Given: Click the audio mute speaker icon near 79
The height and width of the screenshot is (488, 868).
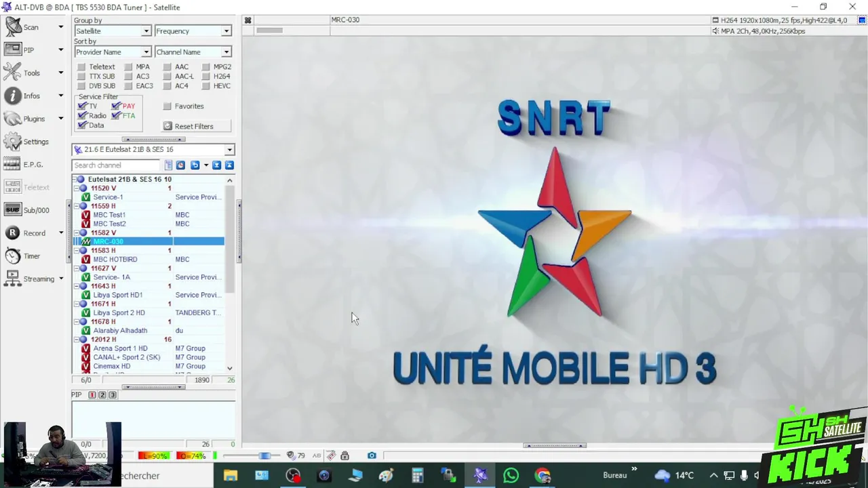Looking at the screenshot, I should 291,455.
